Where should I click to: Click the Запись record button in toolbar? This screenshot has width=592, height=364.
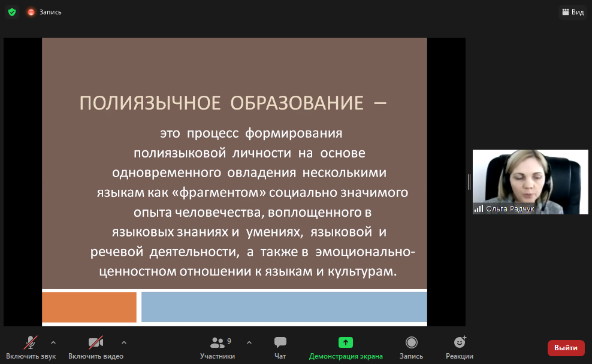click(x=411, y=348)
